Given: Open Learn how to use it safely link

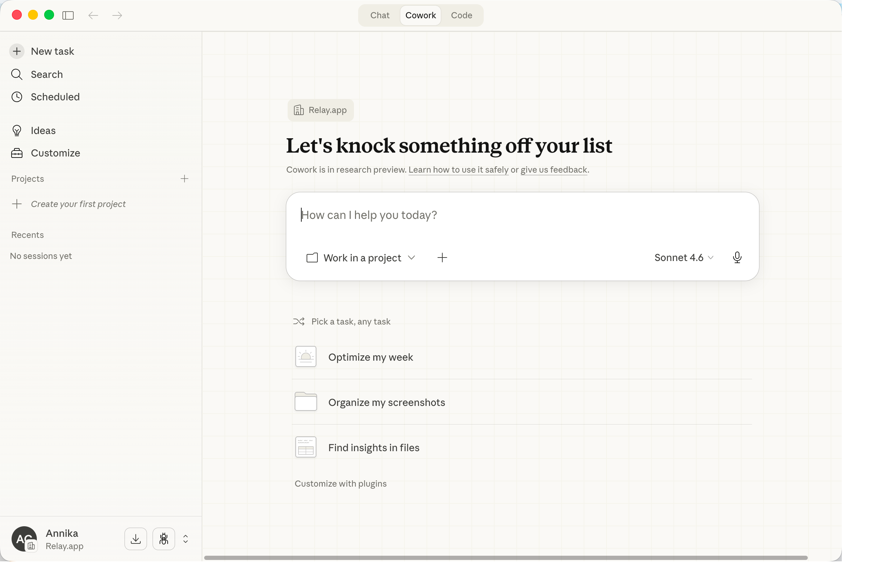Looking at the screenshot, I should 458,170.
